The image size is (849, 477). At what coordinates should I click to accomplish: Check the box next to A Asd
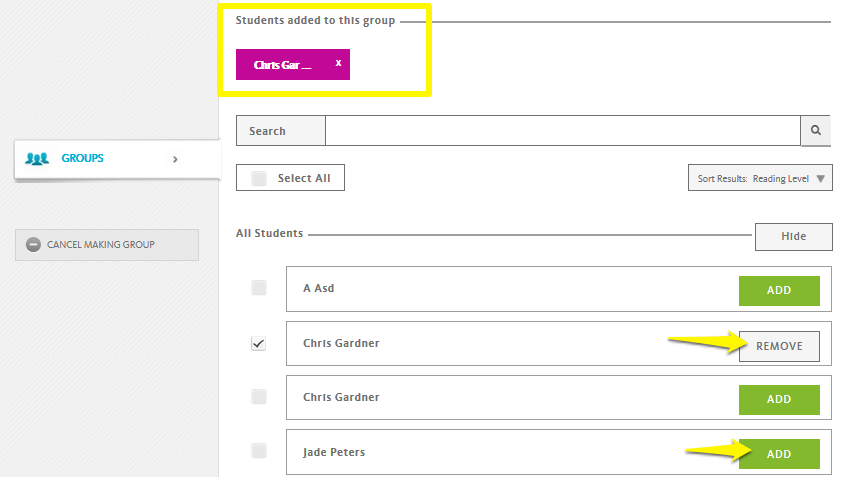(x=259, y=287)
